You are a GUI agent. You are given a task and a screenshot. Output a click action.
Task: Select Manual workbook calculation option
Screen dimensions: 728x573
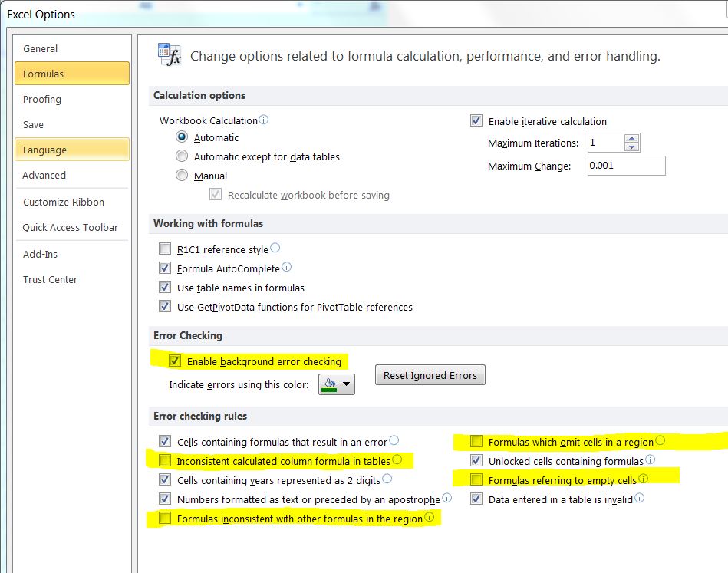(182, 176)
